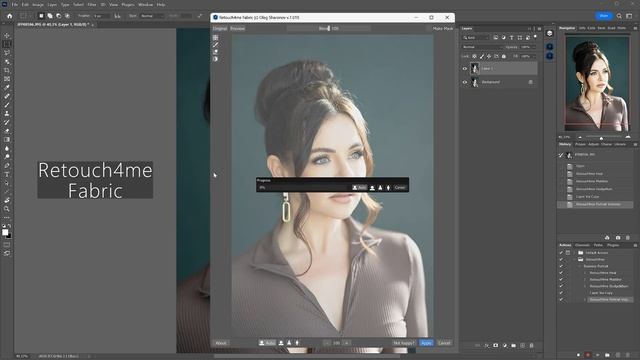640x360 pixels.
Task: Click the new action folder icon
Action: [x=607, y=355]
